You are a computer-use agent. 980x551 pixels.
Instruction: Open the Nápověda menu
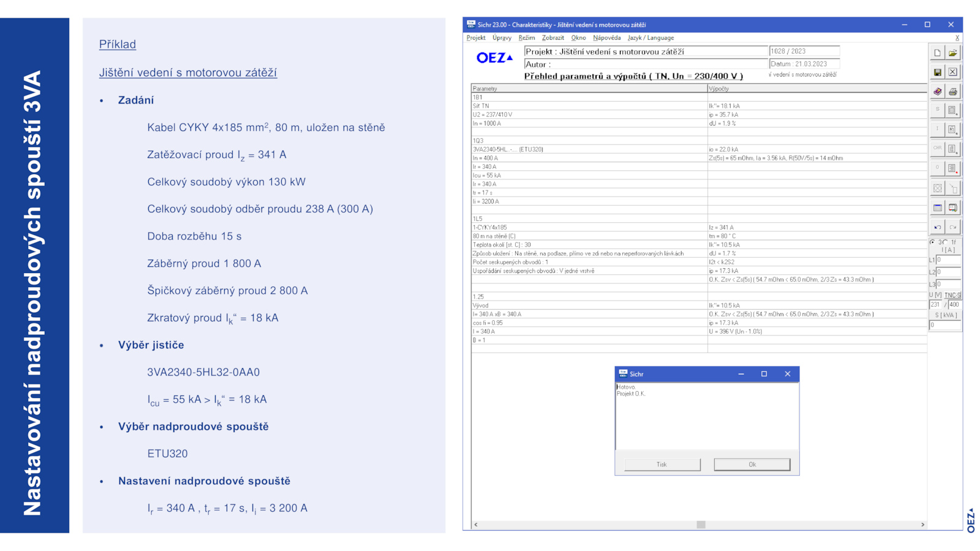(x=607, y=38)
